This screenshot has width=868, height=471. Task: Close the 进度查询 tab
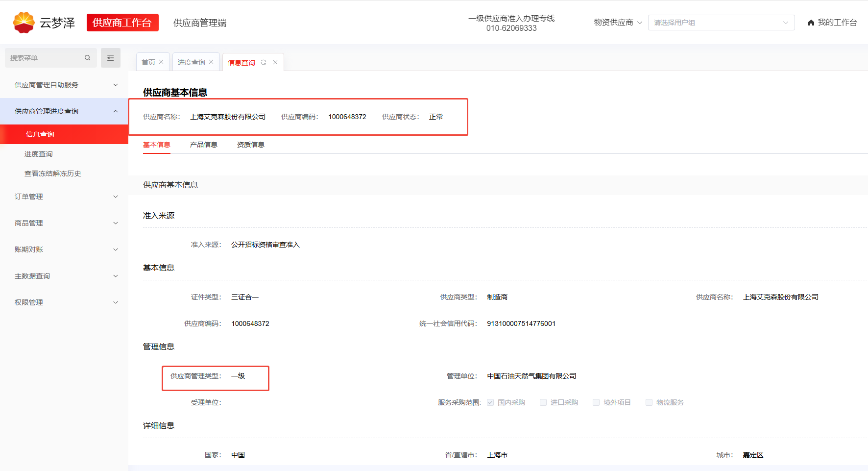[x=211, y=62]
